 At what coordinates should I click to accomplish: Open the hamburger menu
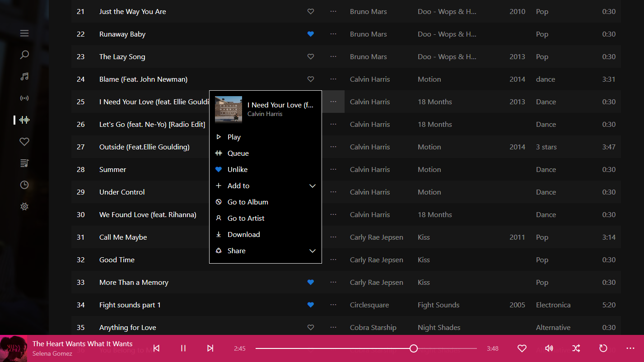[24, 33]
